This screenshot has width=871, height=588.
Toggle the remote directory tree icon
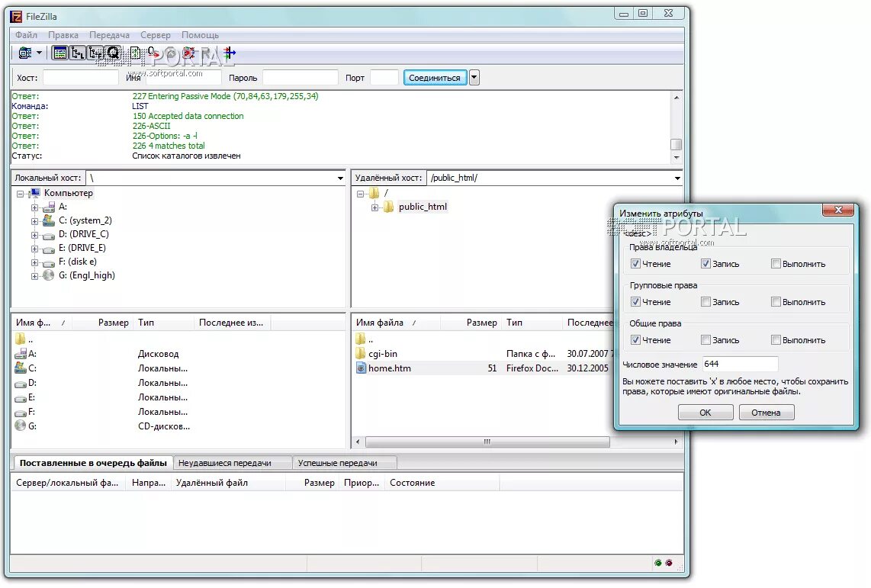(x=95, y=53)
